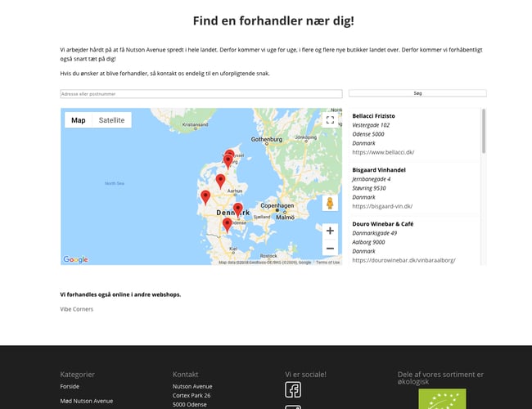Open the dourowinebar.dk link

[404, 260]
